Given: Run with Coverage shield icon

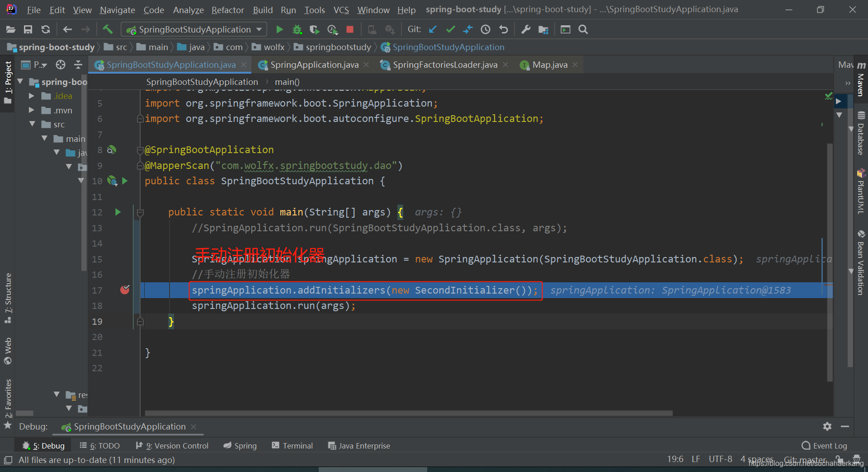Looking at the screenshot, I should [x=314, y=29].
